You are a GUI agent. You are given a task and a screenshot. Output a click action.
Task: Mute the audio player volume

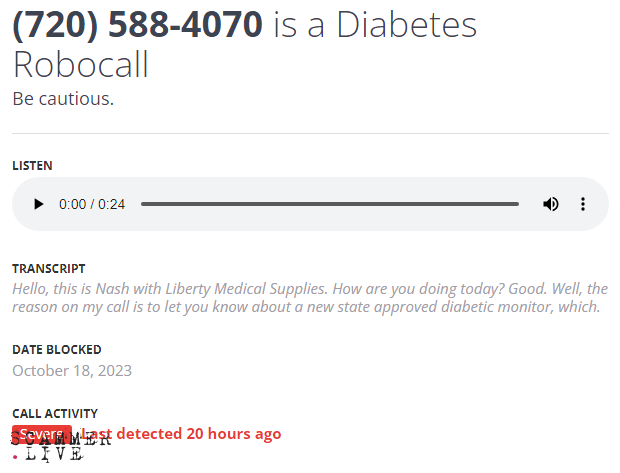pyautogui.click(x=550, y=204)
